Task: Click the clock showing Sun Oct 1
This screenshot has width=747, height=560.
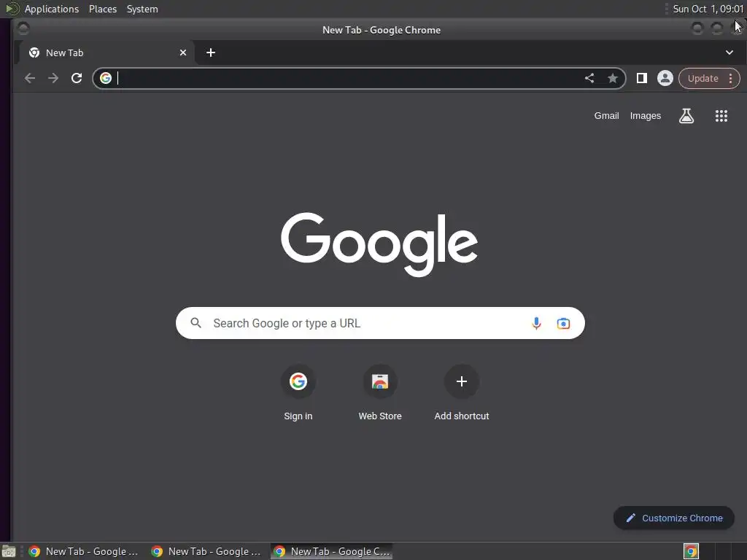Action: pyautogui.click(x=708, y=9)
